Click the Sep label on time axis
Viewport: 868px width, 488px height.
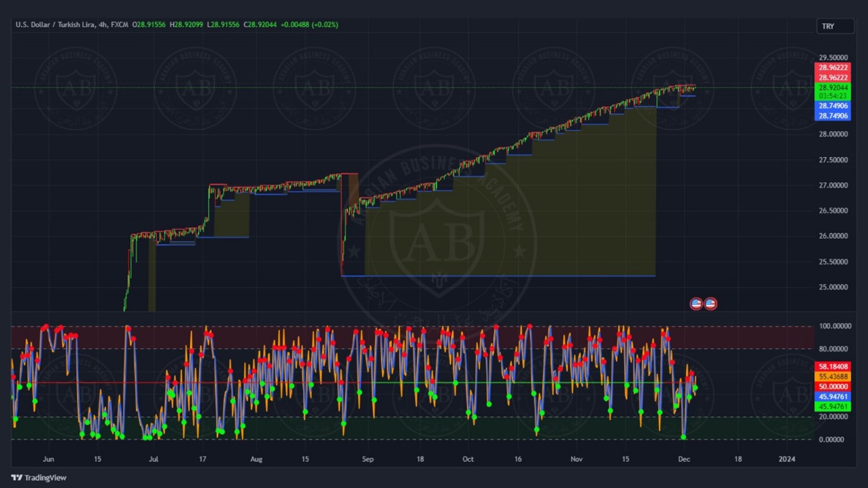click(368, 459)
